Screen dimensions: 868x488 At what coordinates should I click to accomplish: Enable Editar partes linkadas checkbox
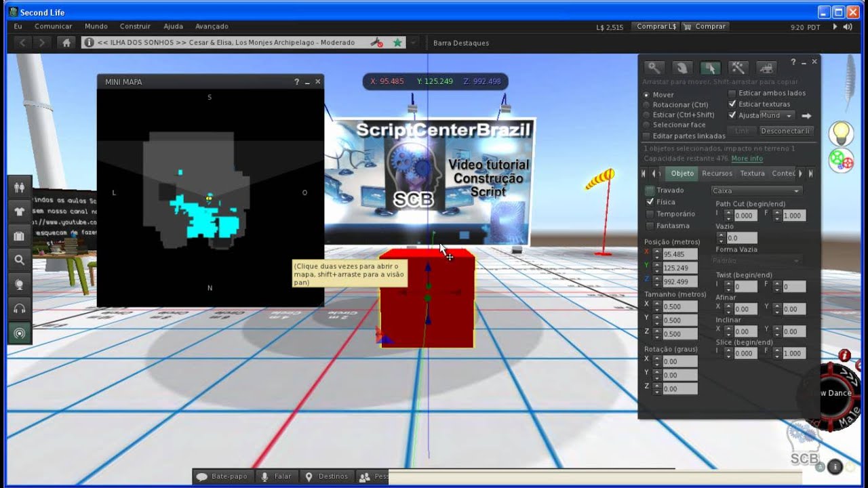point(646,136)
